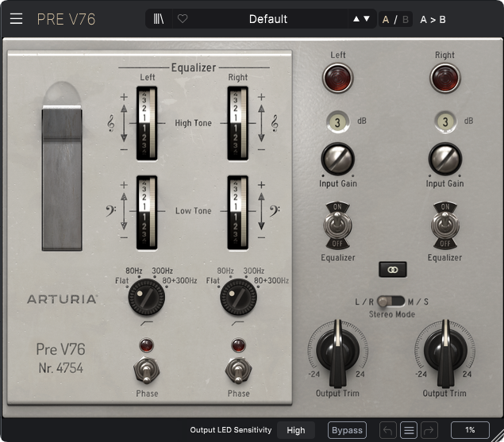Screen dimensions: 504x442
Task: Click the Right Input Gain knob
Action: (x=445, y=160)
